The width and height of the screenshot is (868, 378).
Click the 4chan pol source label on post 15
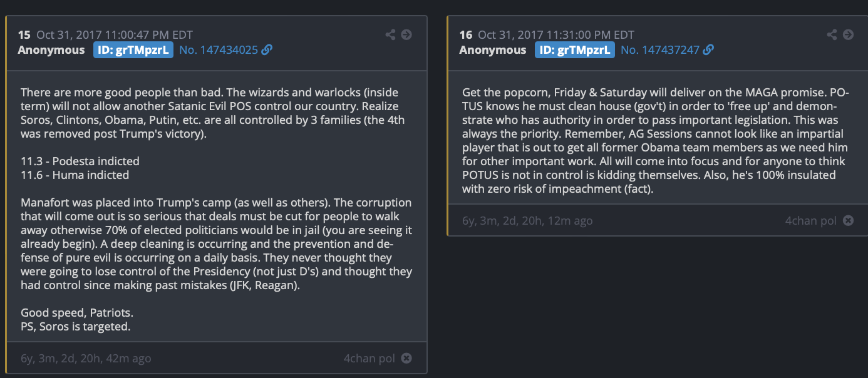pos(369,359)
